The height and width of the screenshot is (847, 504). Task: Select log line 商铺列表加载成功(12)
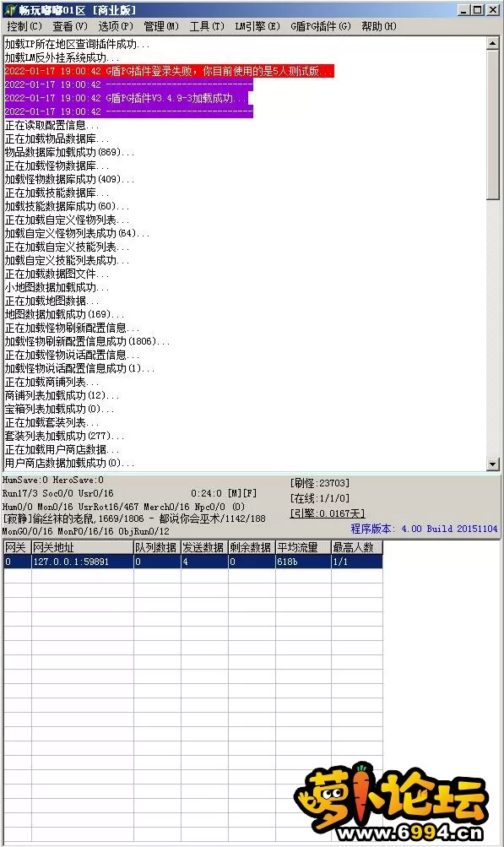click(x=62, y=395)
